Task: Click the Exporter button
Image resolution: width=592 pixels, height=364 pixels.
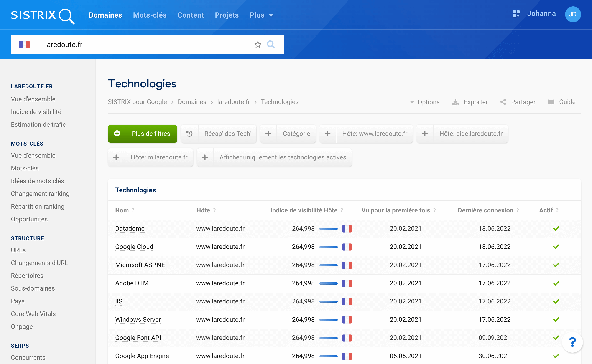Action: [x=470, y=102]
